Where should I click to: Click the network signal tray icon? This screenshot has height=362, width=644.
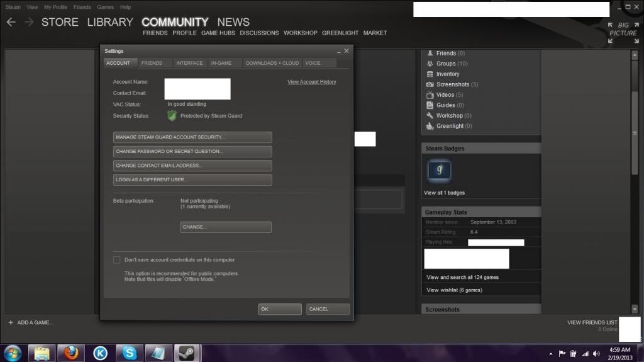(585, 354)
